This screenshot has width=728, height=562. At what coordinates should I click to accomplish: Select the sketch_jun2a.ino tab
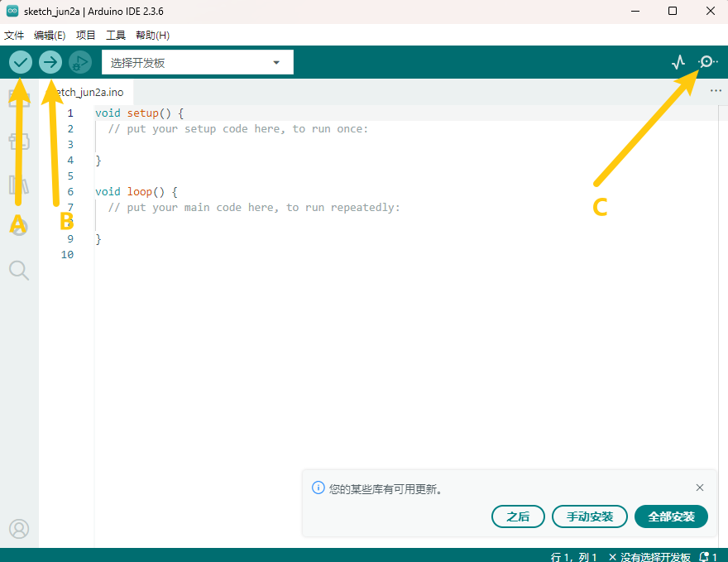click(x=86, y=92)
